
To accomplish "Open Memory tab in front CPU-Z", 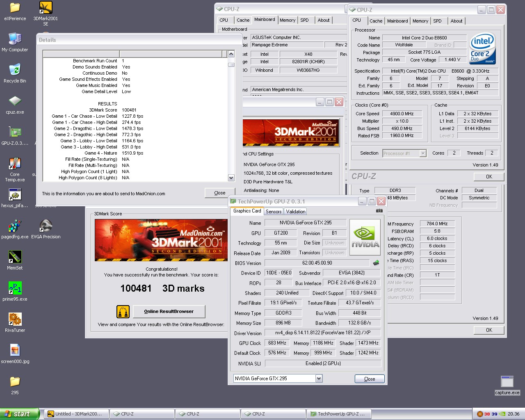I will pyautogui.click(x=420, y=21).
